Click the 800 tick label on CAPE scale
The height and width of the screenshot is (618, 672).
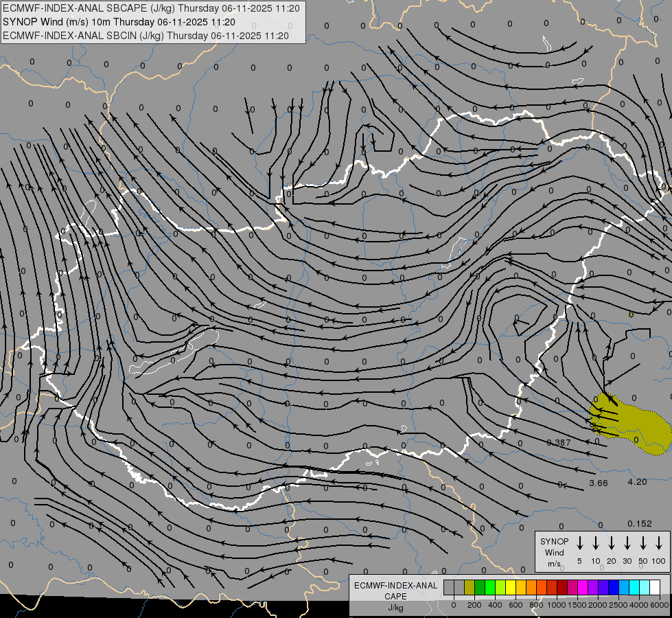point(536,605)
